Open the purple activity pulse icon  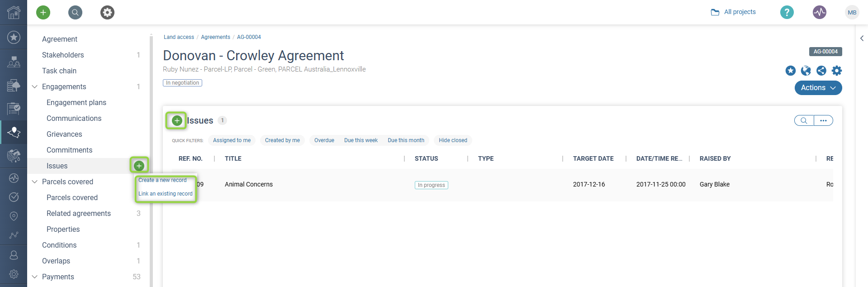(820, 12)
